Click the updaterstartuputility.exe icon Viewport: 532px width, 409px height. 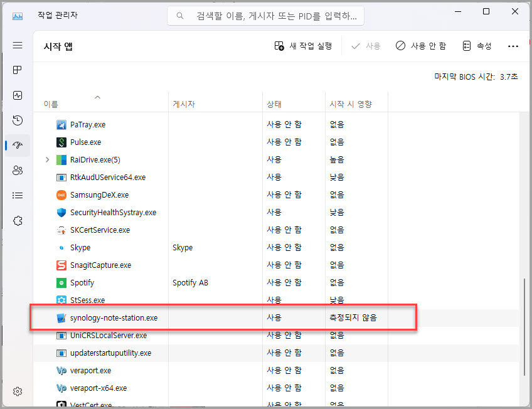(x=61, y=353)
